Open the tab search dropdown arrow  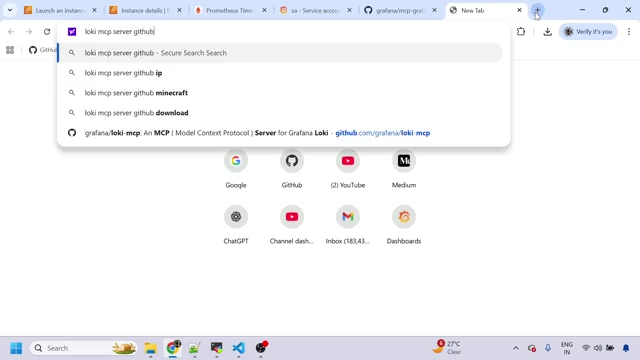coord(10,10)
